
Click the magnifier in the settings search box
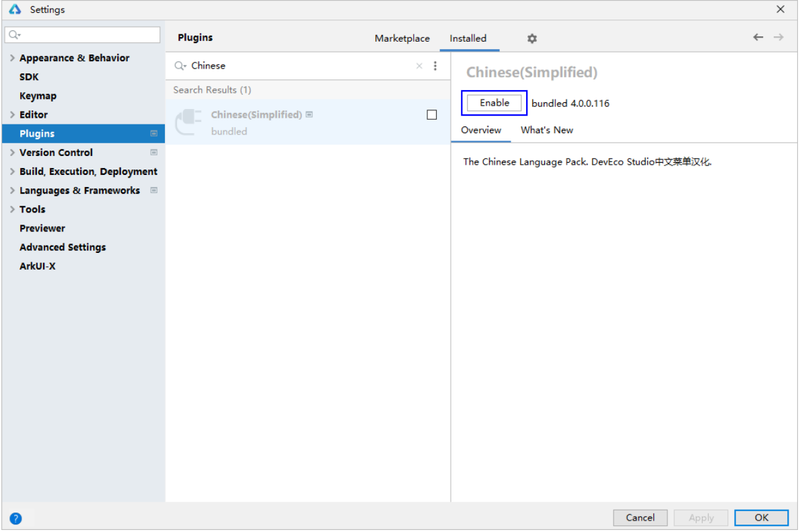[x=13, y=35]
